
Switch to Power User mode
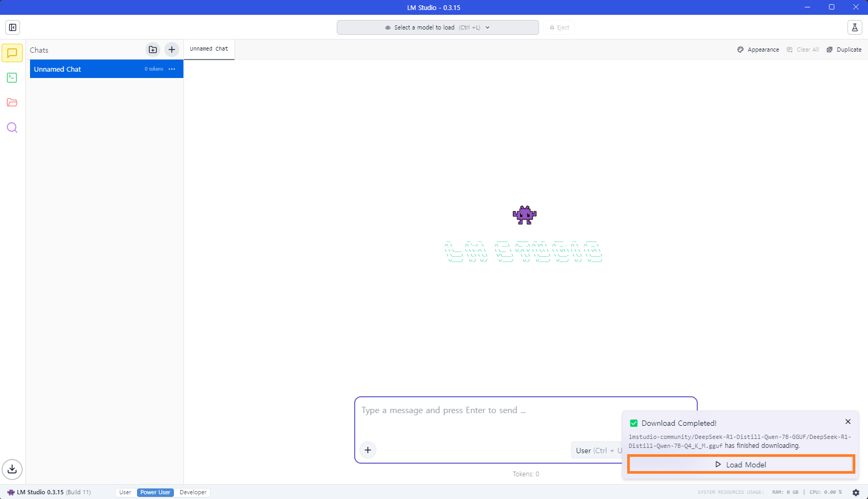155,492
